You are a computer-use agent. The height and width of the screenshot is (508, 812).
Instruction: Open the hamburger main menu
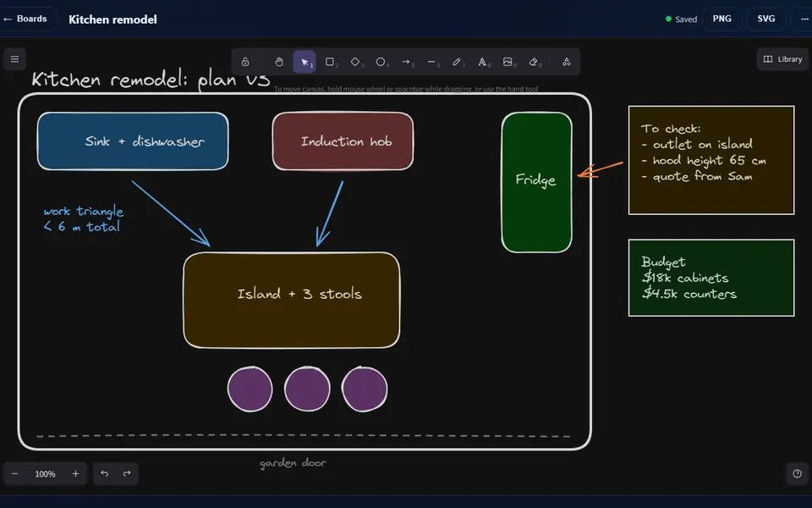[15, 59]
